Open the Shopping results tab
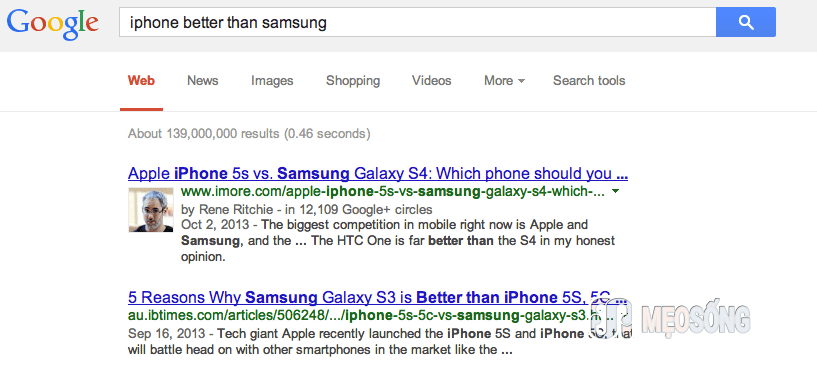Screen dimensions: 817x376 click(353, 81)
